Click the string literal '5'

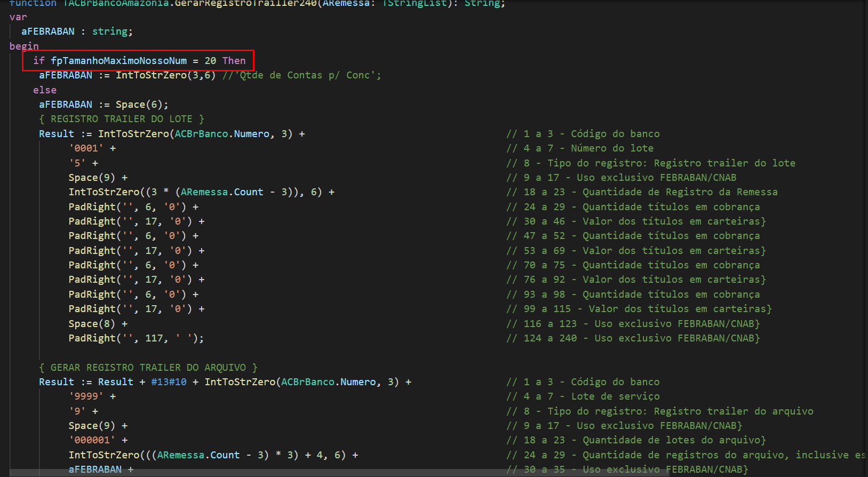[x=77, y=163]
